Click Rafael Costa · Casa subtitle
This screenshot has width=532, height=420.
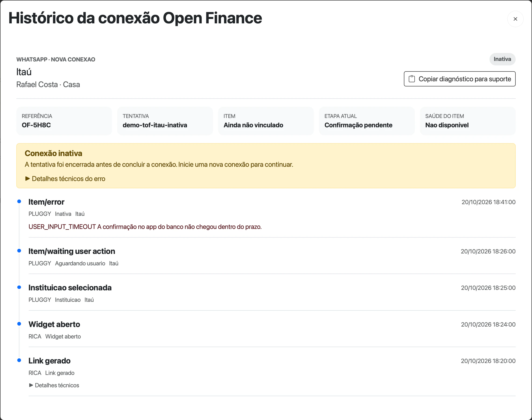pos(48,85)
